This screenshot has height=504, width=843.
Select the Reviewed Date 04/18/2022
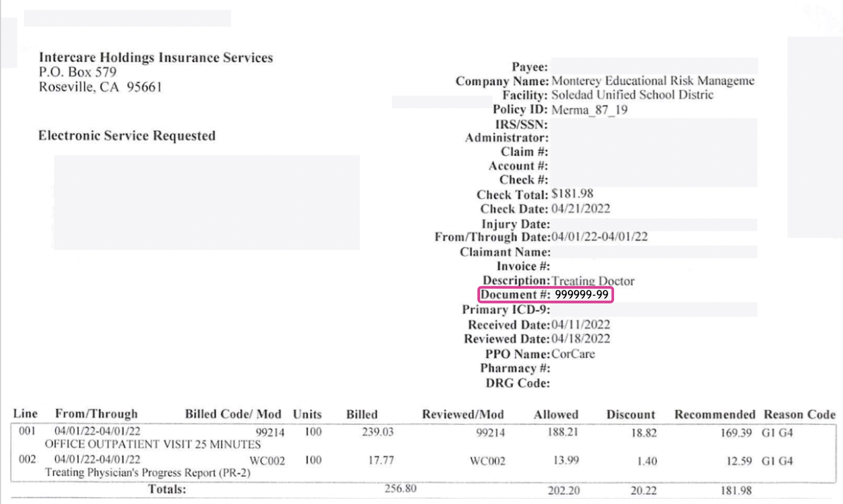click(x=580, y=339)
